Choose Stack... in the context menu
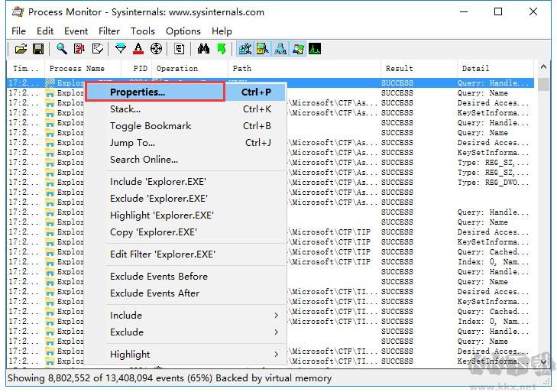This screenshot has width=557, height=392. pos(185,109)
